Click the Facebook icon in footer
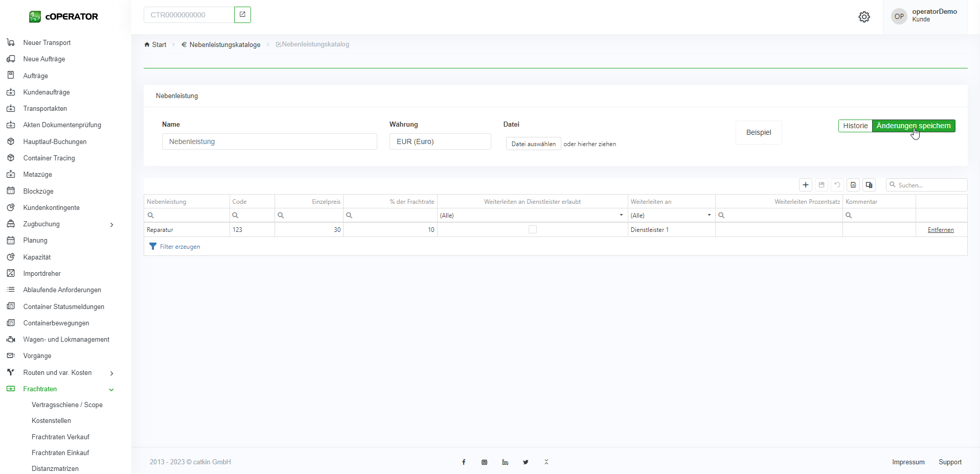This screenshot has height=474, width=980. pyautogui.click(x=464, y=462)
